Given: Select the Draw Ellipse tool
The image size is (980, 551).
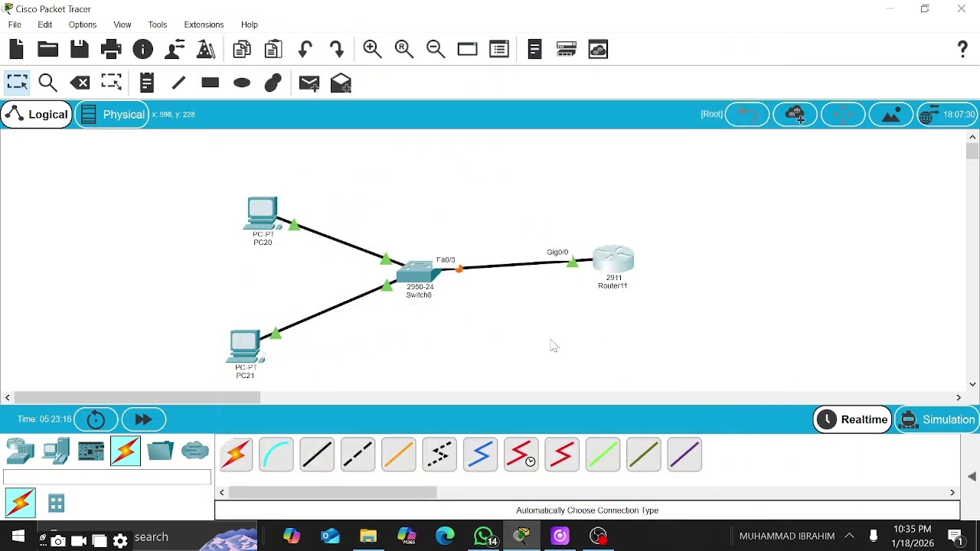Looking at the screenshot, I should 242,83.
